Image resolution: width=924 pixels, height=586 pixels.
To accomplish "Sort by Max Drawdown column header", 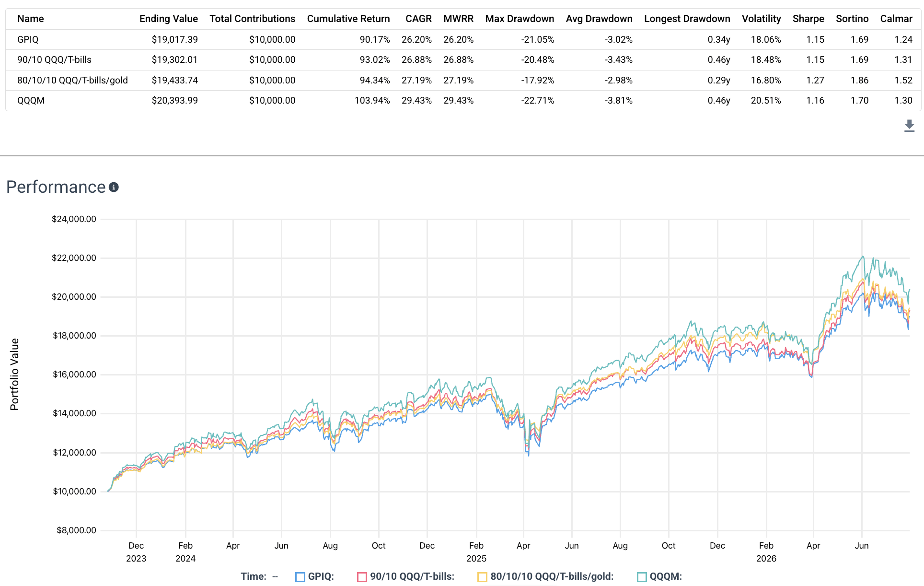I will 520,19.
